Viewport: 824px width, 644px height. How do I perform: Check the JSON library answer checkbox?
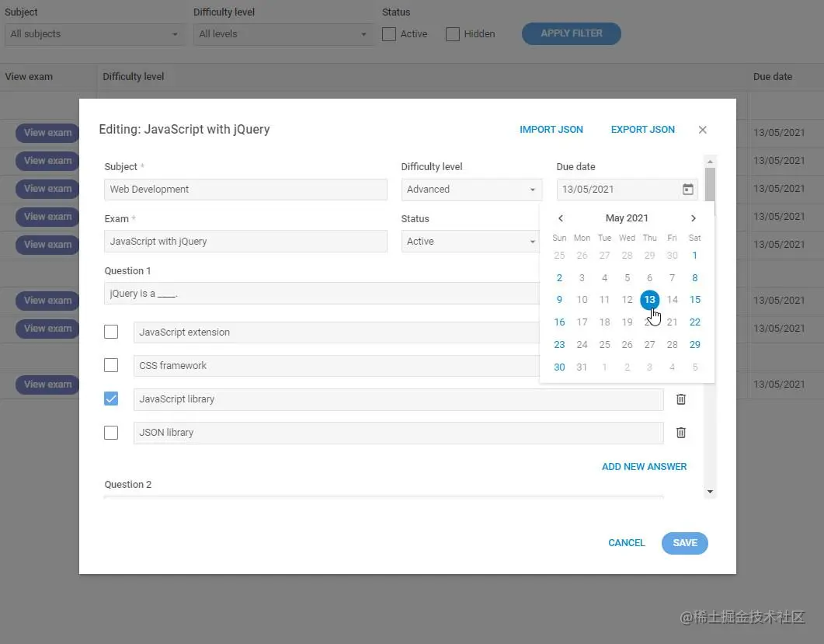(x=111, y=432)
